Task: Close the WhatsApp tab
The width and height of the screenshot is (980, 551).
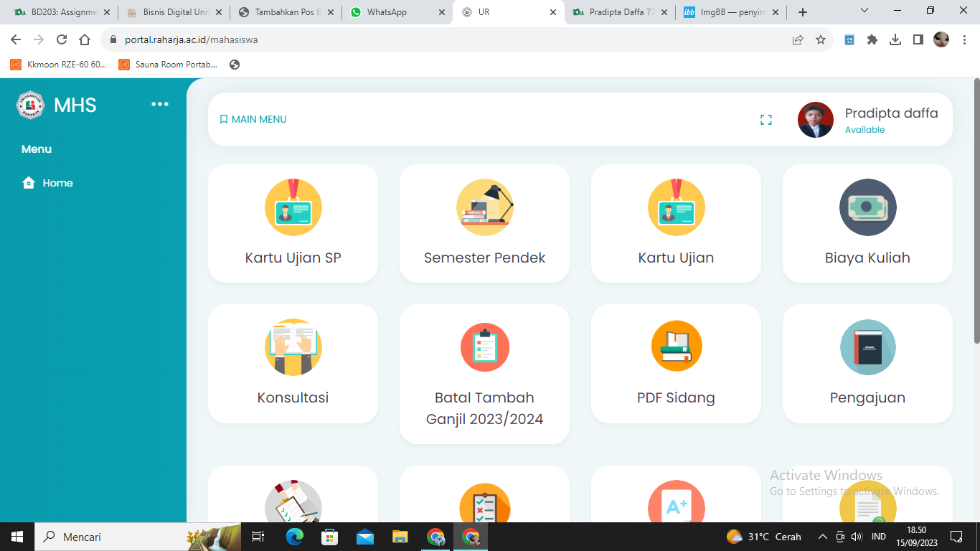Action: pyautogui.click(x=440, y=12)
